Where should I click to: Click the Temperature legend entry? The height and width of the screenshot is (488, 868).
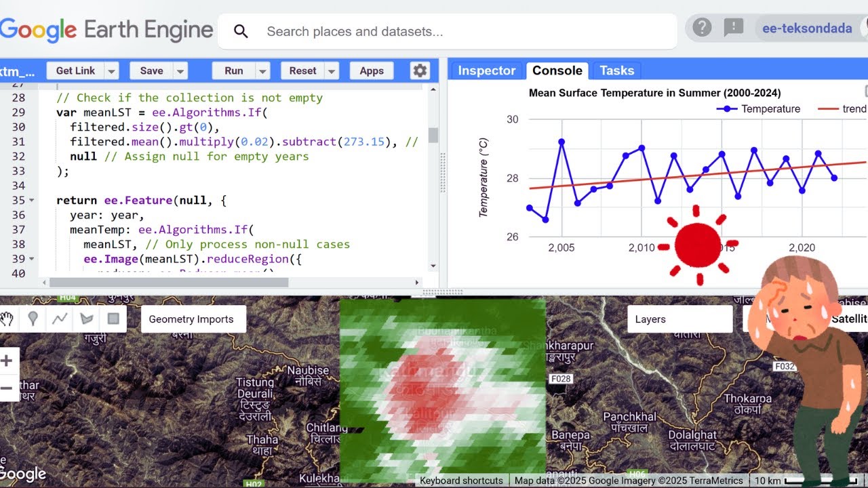(758, 109)
